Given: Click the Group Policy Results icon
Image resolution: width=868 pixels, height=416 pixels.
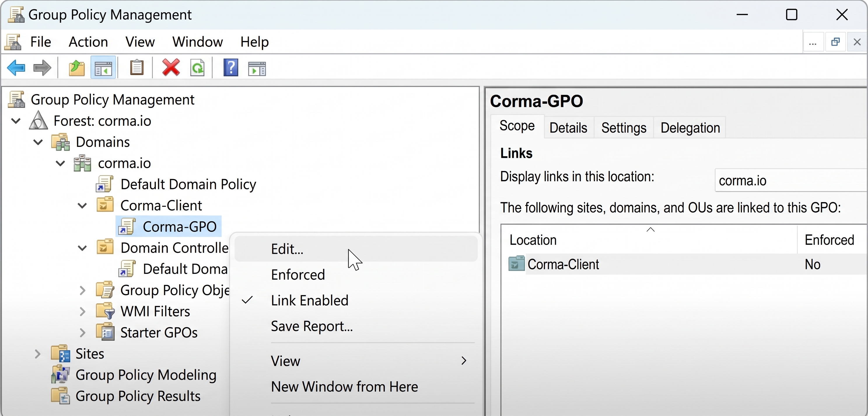Looking at the screenshot, I should pyautogui.click(x=61, y=396).
